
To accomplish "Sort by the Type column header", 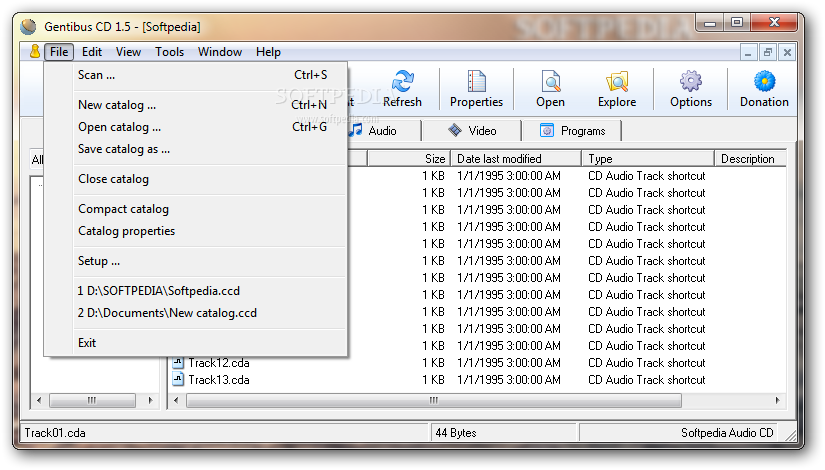I will pos(648,159).
